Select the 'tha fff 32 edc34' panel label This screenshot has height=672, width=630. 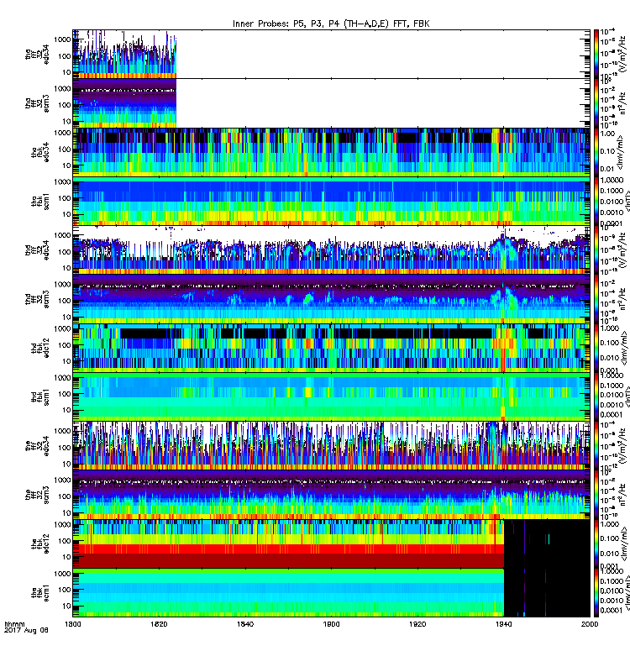37,54
